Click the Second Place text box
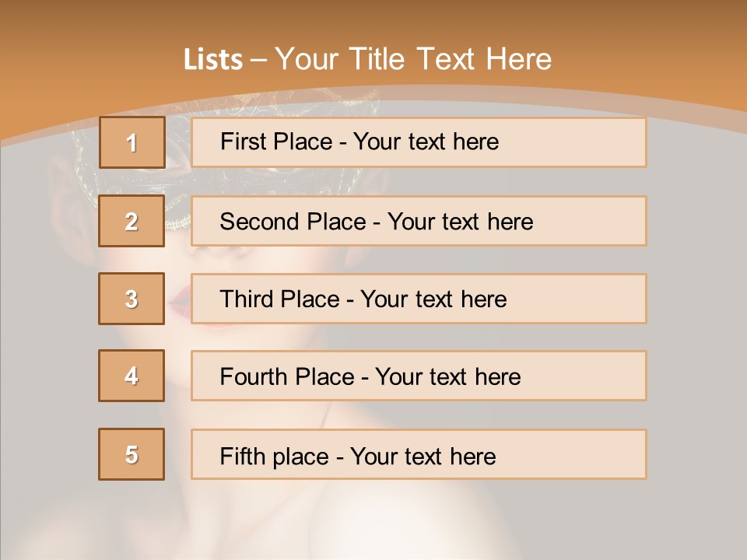The image size is (747, 560). click(419, 221)
